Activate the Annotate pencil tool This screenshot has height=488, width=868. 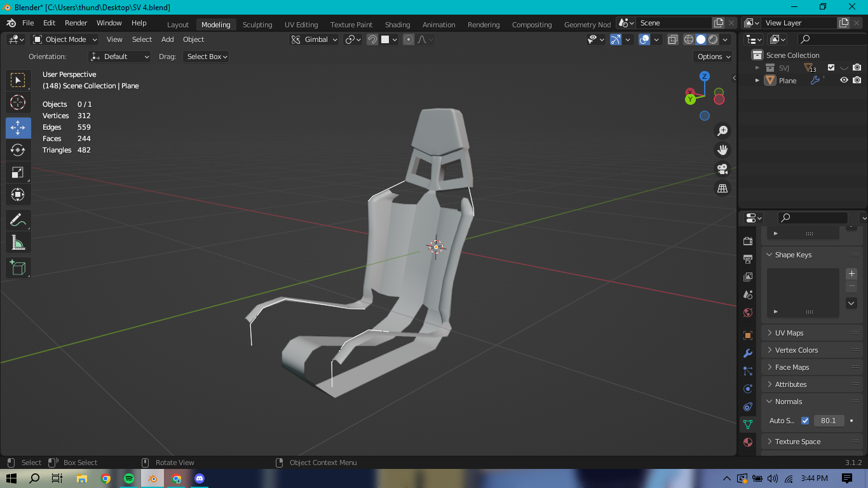pos(18,220)
